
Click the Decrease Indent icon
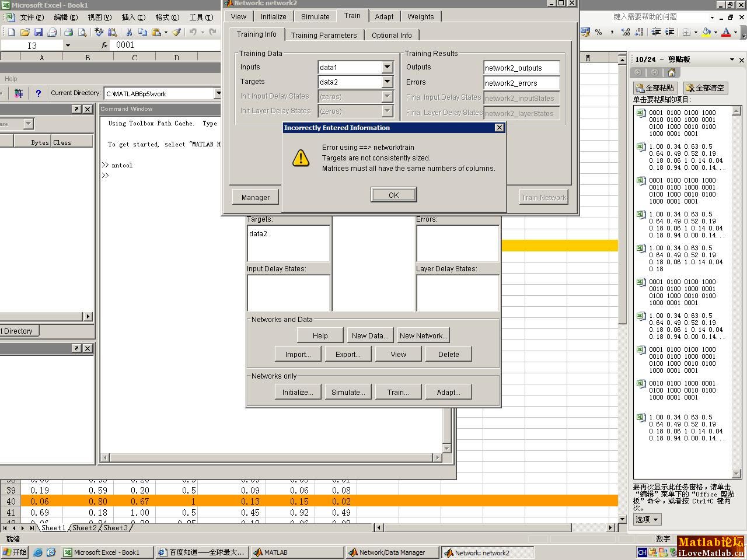tap(656, 32)
